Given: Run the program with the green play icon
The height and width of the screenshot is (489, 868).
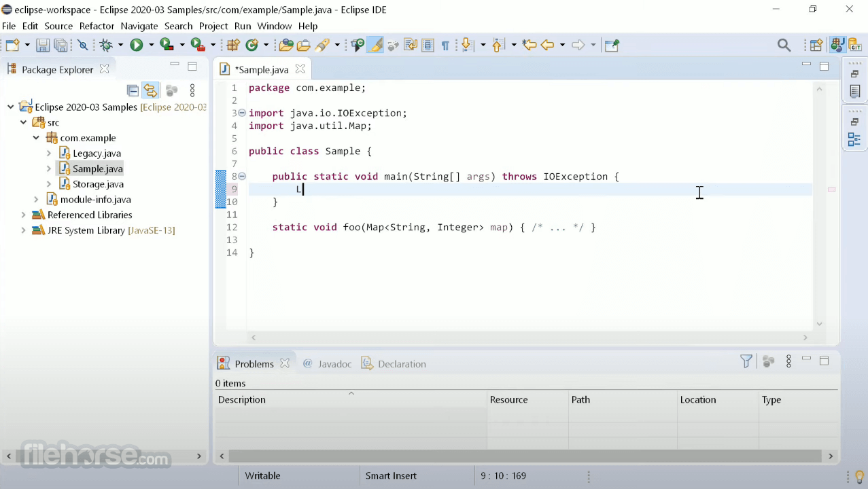Looking at the screenshot, I should (137, 46).
